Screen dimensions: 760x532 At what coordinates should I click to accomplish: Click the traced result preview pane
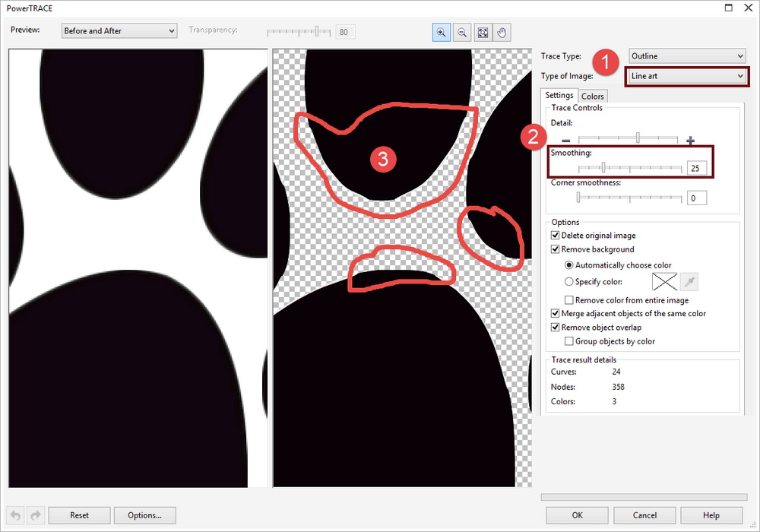402,268
